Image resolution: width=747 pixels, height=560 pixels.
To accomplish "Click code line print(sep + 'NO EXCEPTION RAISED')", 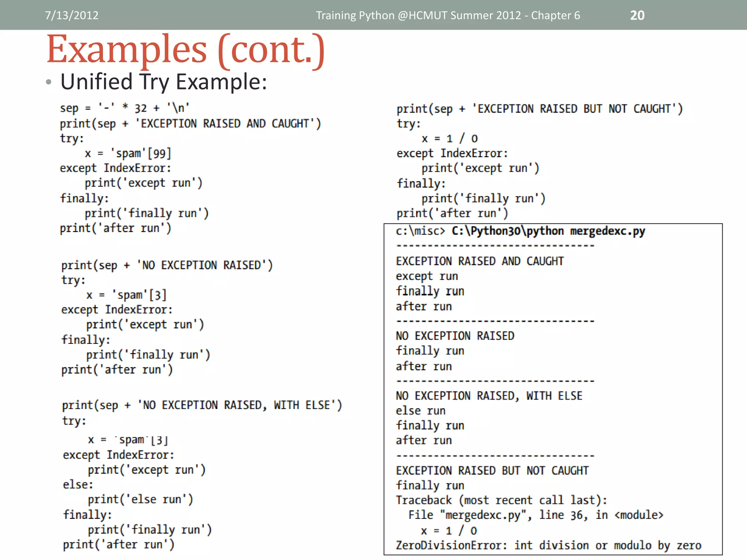I will coord(167,265).
